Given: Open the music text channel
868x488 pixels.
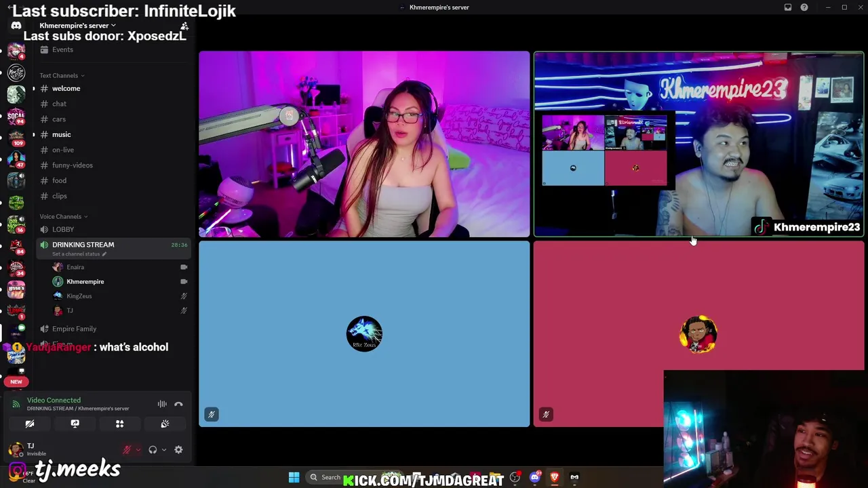Looking at the screenshot, I should (113, 134).
